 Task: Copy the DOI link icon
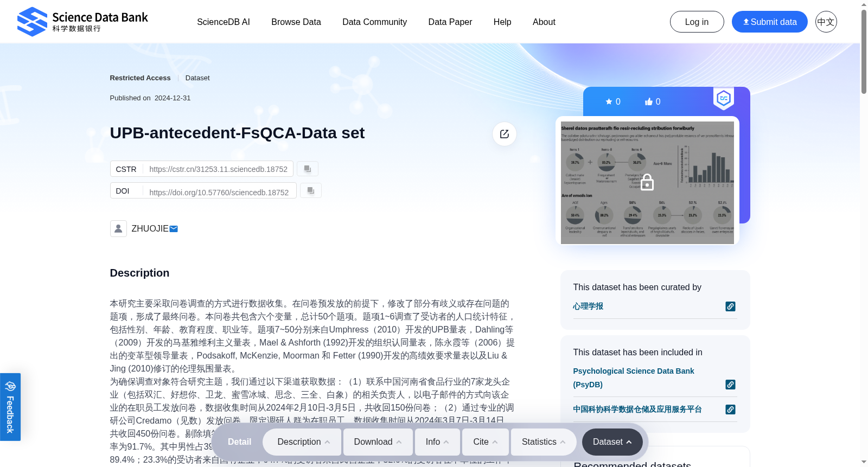(x=311, y=190)
